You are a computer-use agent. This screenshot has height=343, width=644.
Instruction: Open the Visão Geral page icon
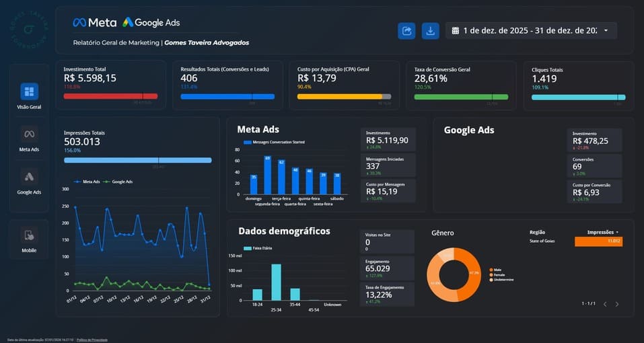(x=30, y=91)
